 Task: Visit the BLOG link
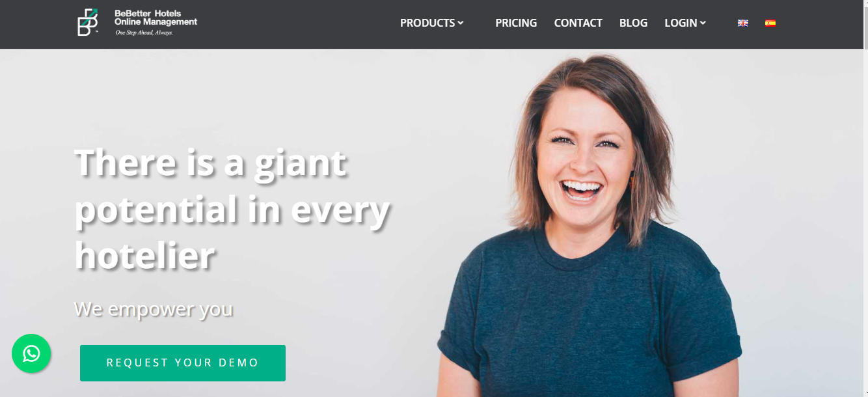pos(633,23)
